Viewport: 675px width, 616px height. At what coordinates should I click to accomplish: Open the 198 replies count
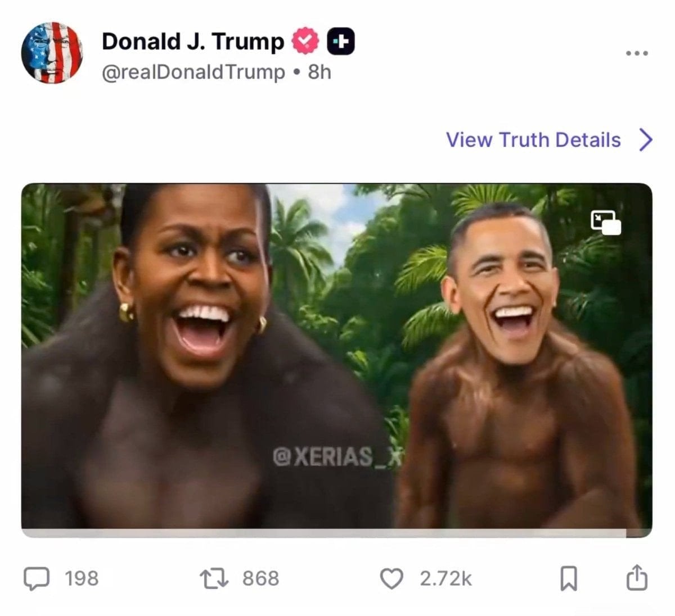click(x=82, y=578)
